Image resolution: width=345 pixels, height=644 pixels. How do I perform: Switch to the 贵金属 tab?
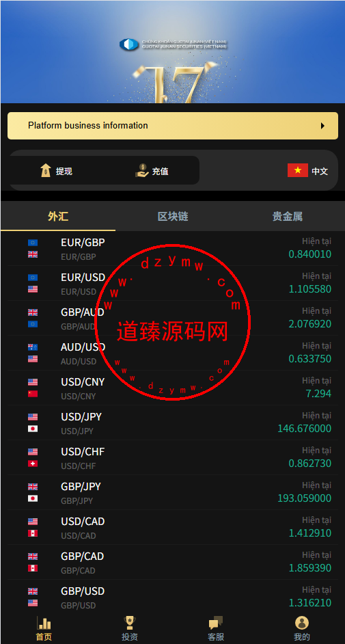(288, 217)
